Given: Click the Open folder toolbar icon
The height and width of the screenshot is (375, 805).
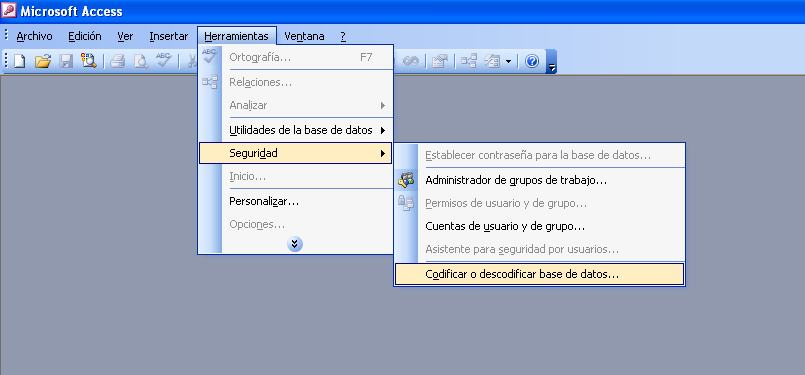Looking at the screenshot, I should click(43, 62).
